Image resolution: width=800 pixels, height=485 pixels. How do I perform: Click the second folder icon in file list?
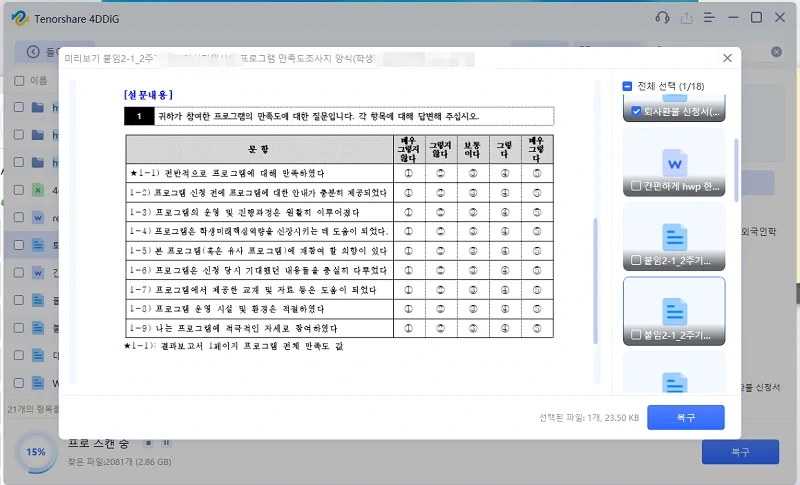38,135
